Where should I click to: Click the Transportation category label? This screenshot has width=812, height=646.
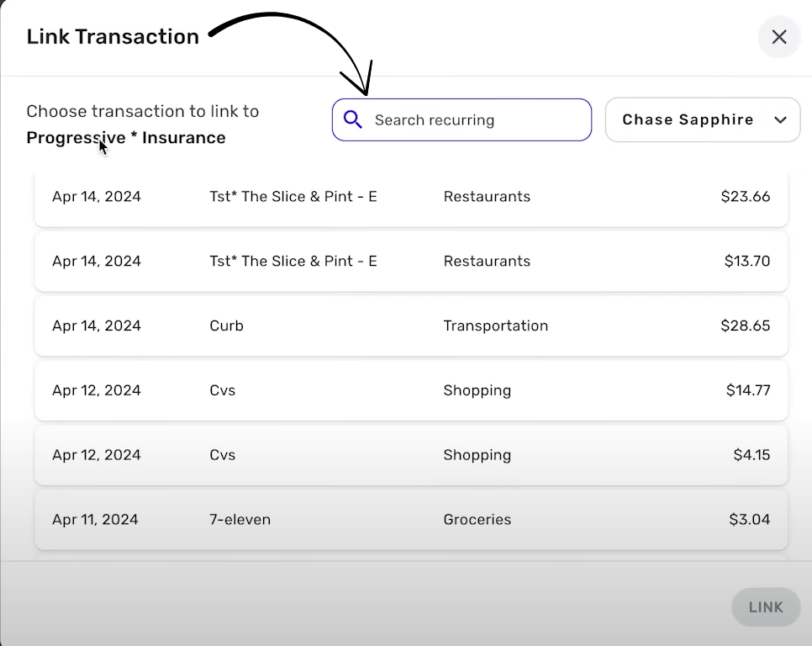(496, 326)
